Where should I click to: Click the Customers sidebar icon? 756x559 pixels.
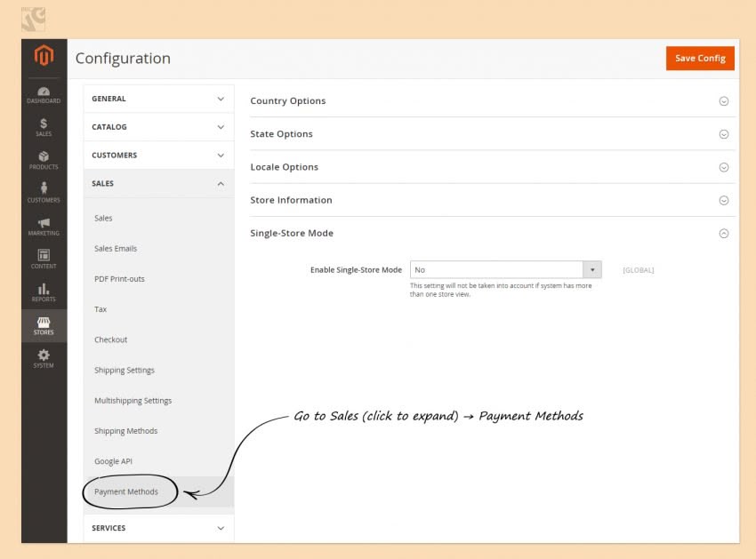click(x=43, y=193)
